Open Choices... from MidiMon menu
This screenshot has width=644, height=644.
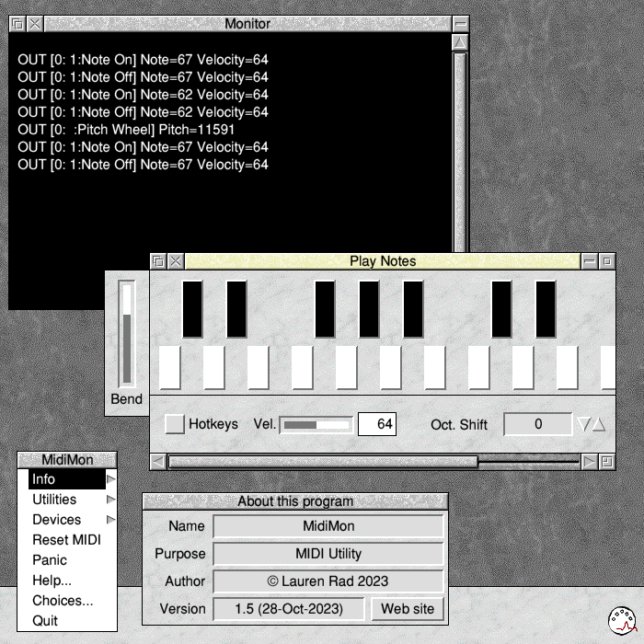coord(67,601)
